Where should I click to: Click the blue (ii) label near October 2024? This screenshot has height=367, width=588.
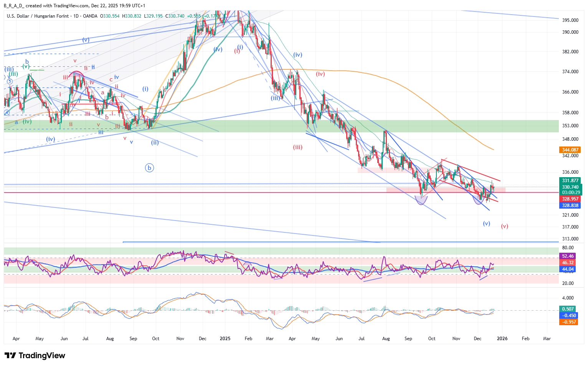click(x=155, y=142)
